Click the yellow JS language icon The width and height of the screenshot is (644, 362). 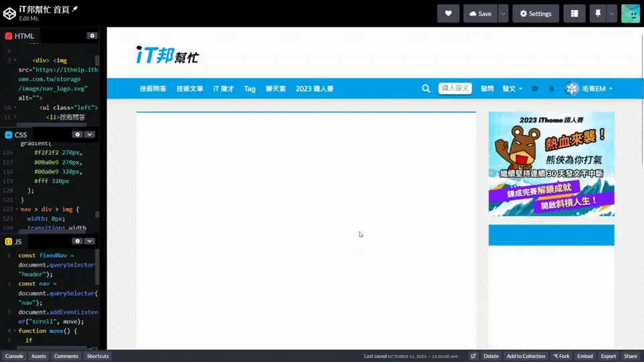pos(8,241)
